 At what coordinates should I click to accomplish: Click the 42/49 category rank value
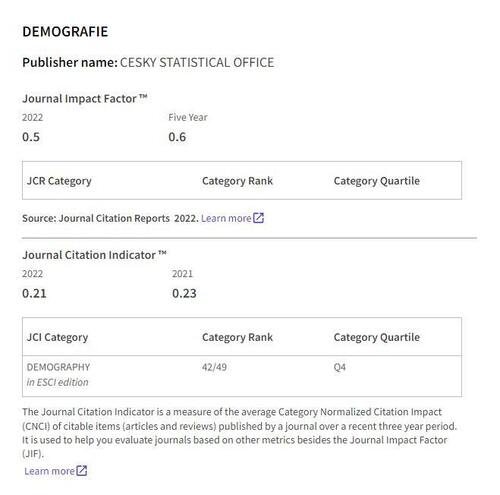[214, 367]
